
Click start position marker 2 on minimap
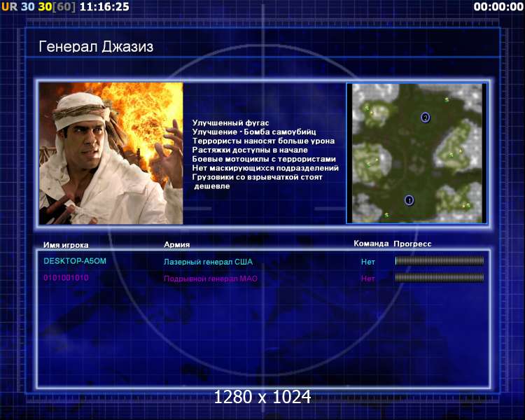(425, 118)
